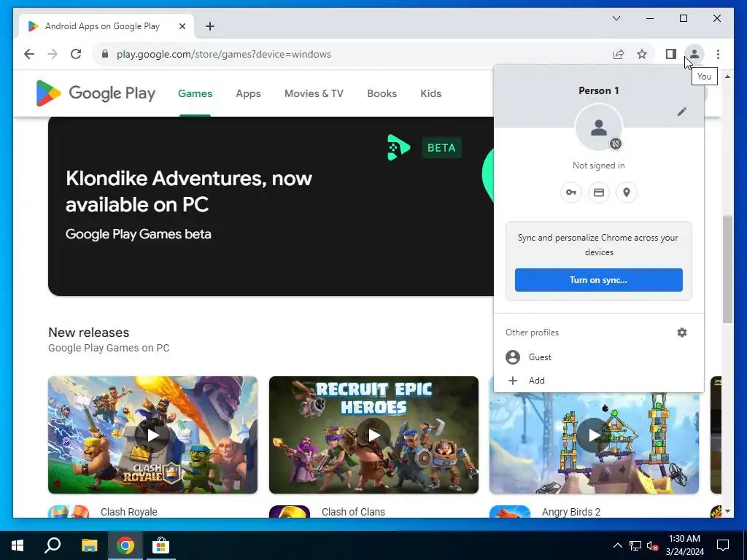The width and height of the screenshot is (747, 560).
Task: Click the scrollbar down arrow
Action: [x=727, y=511]
